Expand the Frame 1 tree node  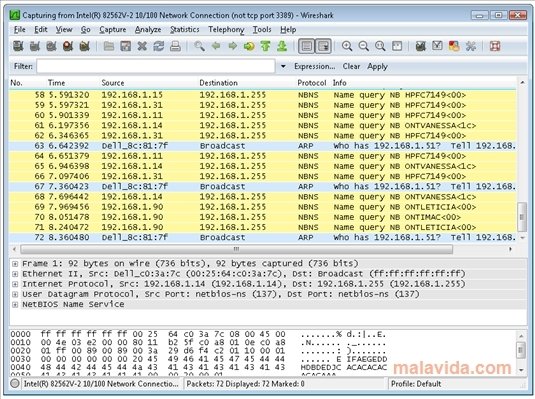point(15,264)
